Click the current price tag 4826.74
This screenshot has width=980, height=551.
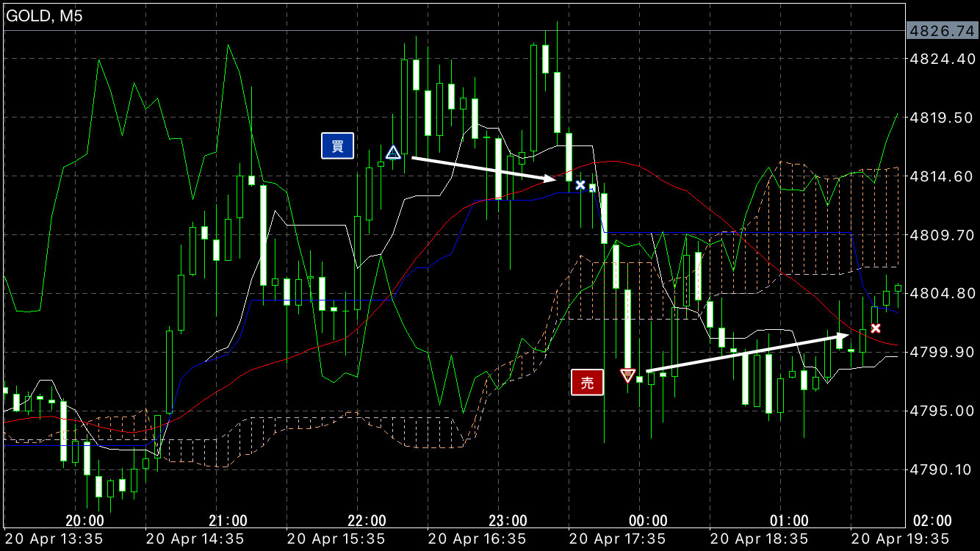(x=941, y=31)
